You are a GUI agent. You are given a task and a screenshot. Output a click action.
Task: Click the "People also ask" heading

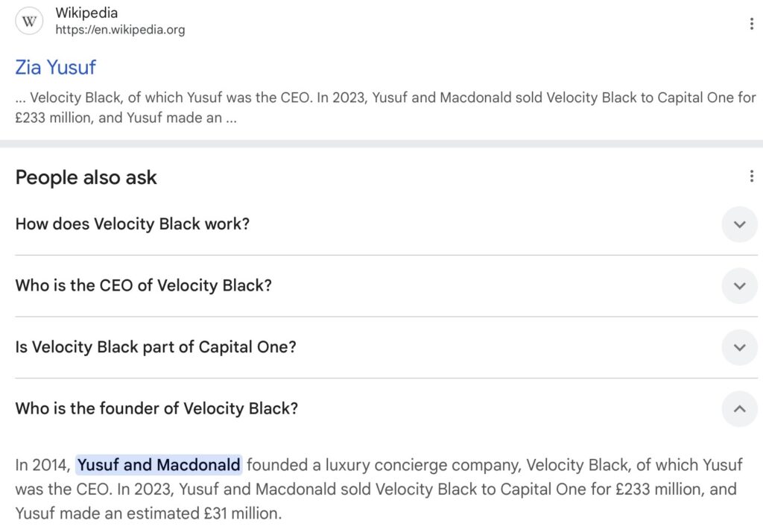click(x=86, y=177)
